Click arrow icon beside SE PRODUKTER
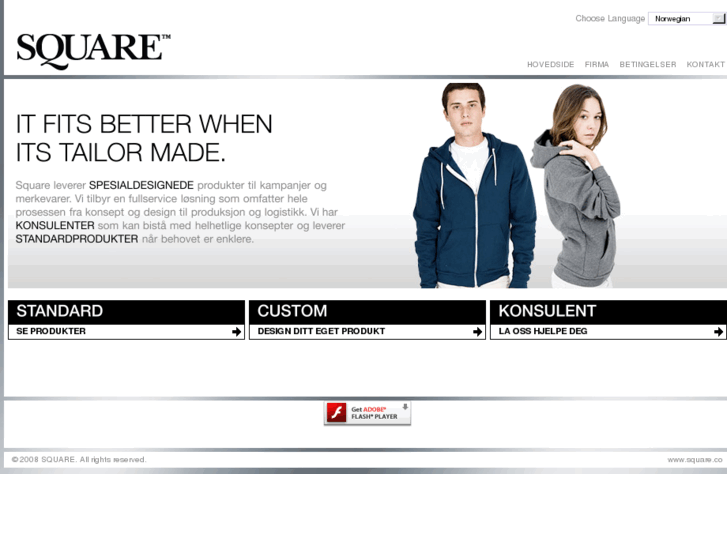This screenshot has width=727, height=545. click(x=236, y=332)
